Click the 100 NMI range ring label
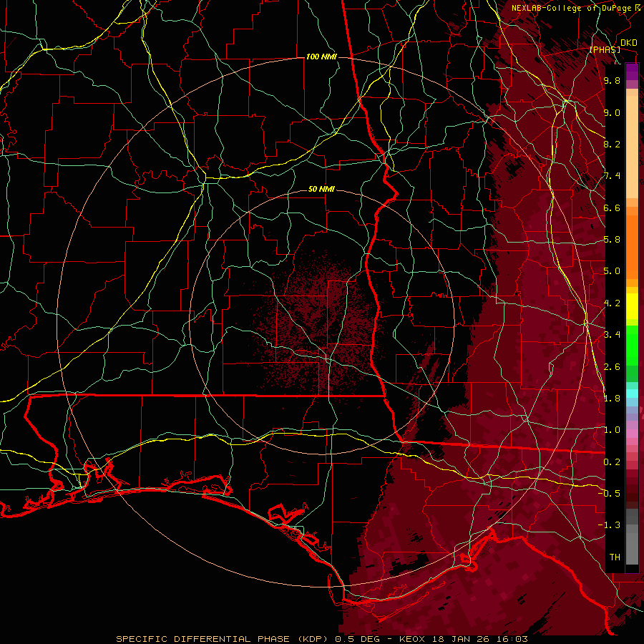 click(x=321, y=57)
